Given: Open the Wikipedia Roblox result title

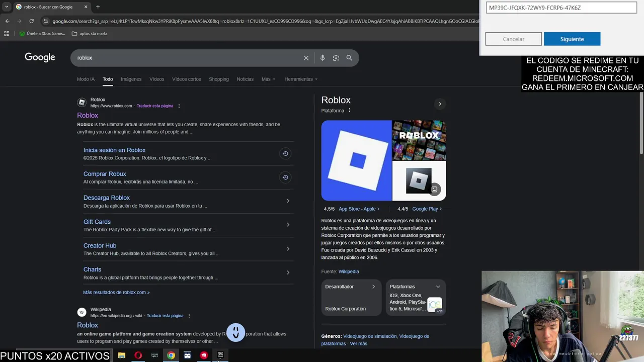Looking at the screenshot, I should (88, 325).
